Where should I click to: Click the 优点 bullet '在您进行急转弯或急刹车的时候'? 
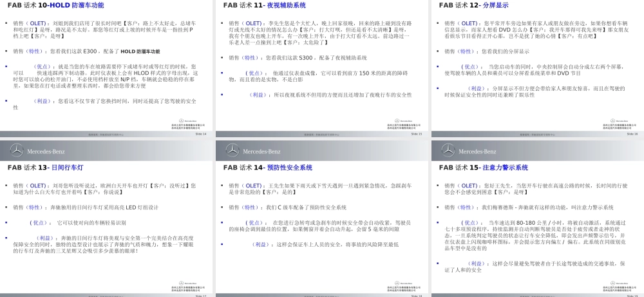click(x=320, y=226)
